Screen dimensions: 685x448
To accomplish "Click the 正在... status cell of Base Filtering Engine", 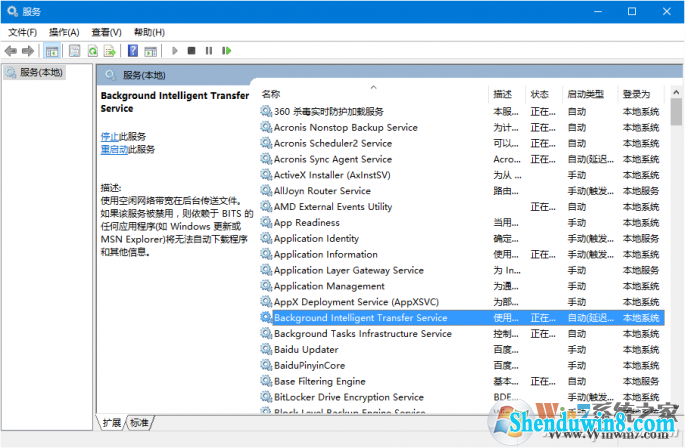I will click(x=543, y=382).
